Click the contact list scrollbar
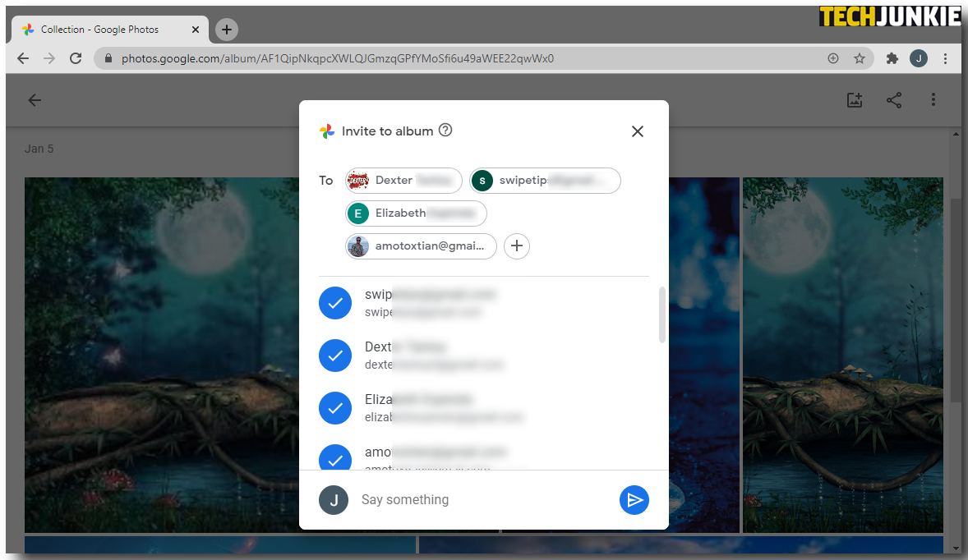Screen dimensions: 968x560 click(x=662, y=314)
